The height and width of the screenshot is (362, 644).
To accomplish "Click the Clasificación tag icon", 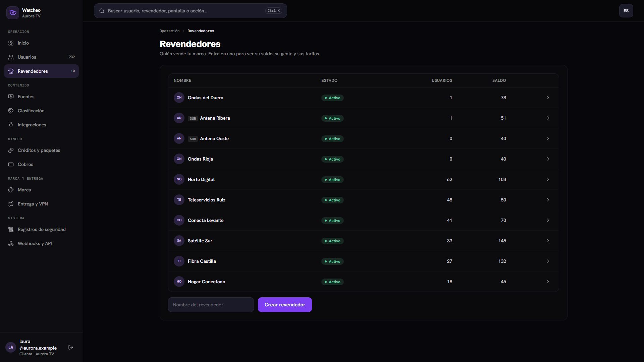I will click(11, 111).
